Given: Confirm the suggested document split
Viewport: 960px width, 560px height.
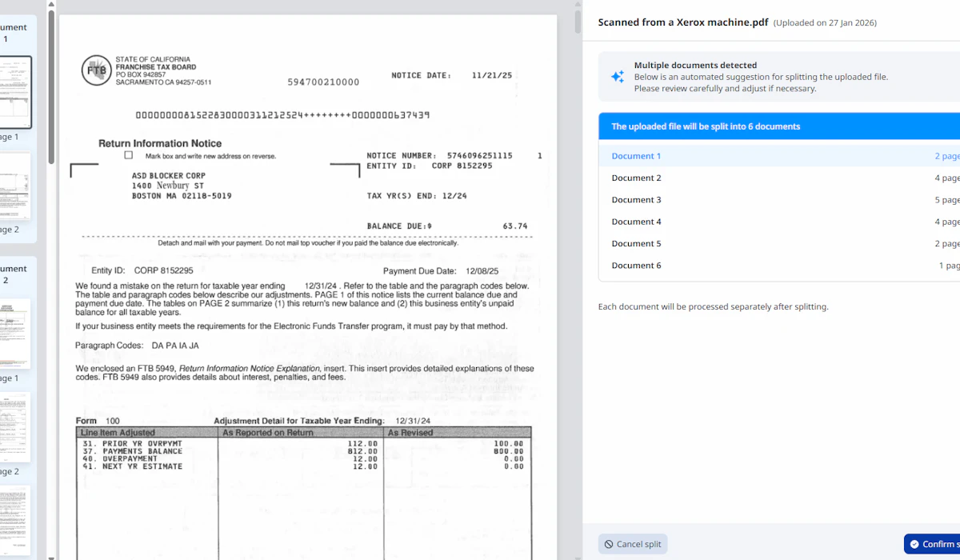Looking at the screenshot, I should point(932,544).
